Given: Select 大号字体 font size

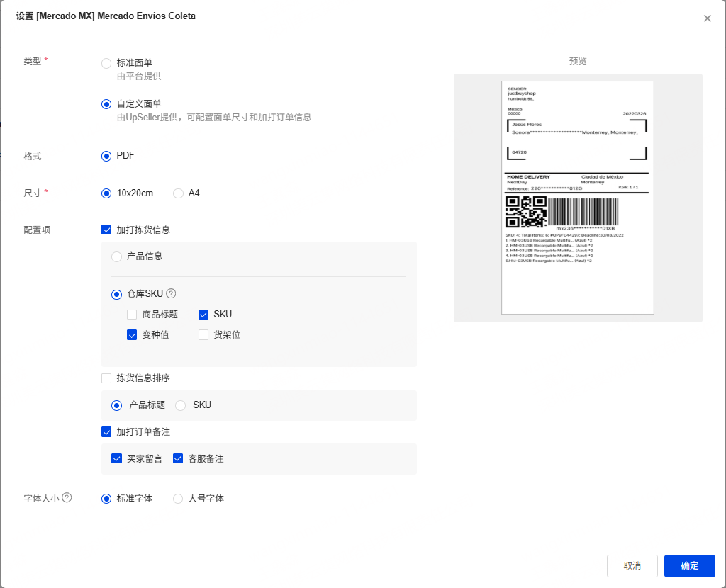Looking at the screenshot, I should tap(179, 499).
